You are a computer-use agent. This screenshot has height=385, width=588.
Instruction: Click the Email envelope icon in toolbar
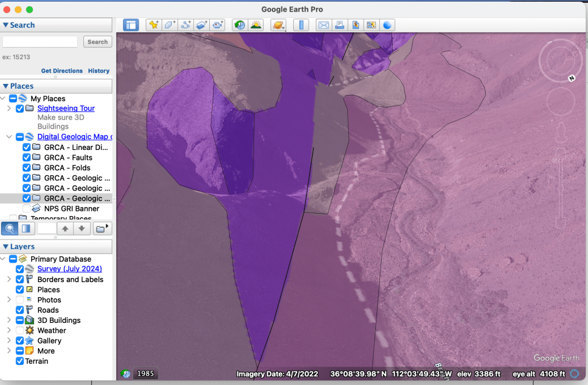click(324, 25)
